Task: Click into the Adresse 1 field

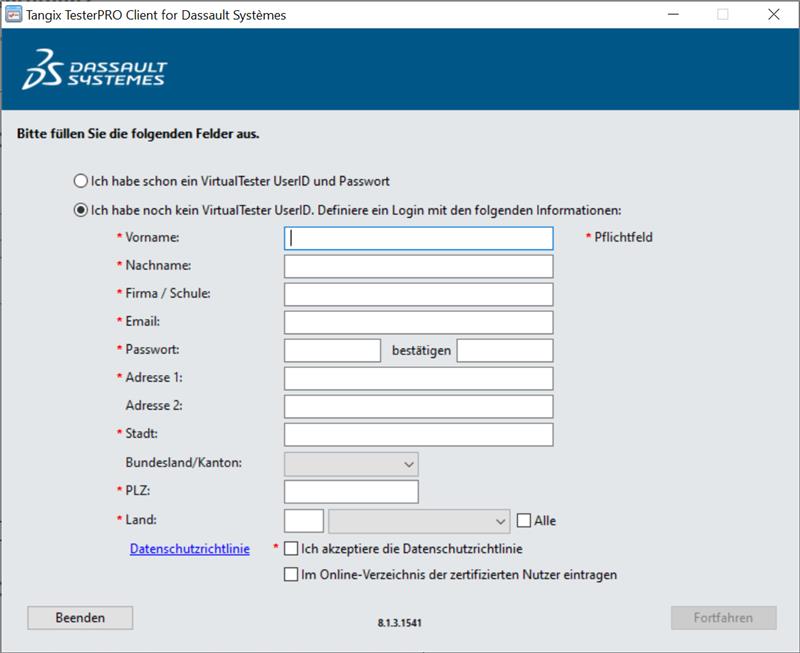Action: click(x=418, y=379)
